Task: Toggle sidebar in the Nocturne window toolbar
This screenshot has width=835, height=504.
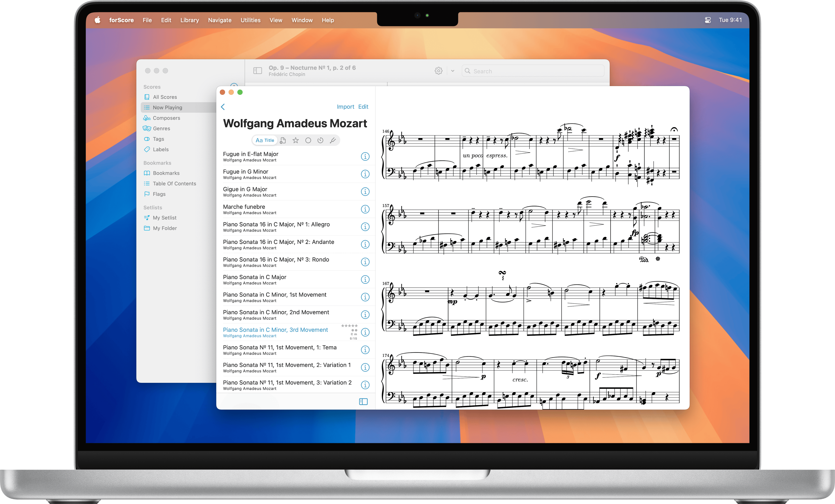Action: pos(258,71)
